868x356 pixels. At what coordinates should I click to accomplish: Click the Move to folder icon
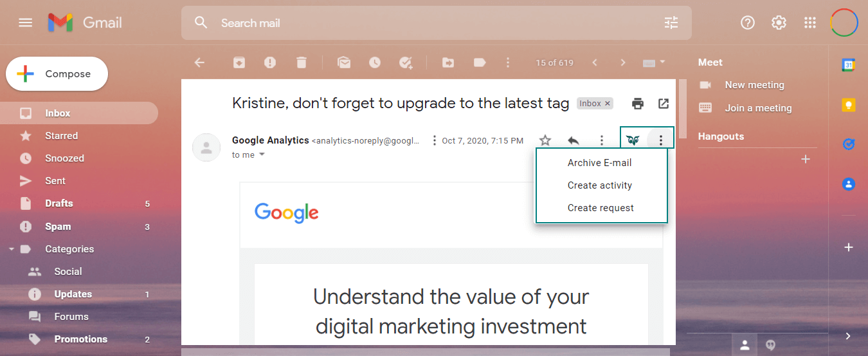[x=448, y=62]
